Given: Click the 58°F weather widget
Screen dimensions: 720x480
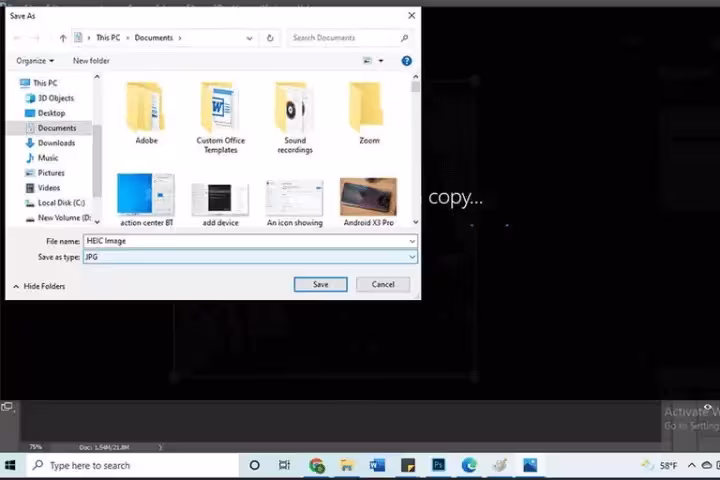Looking at the screenshot, I should [x=659, y=466].
